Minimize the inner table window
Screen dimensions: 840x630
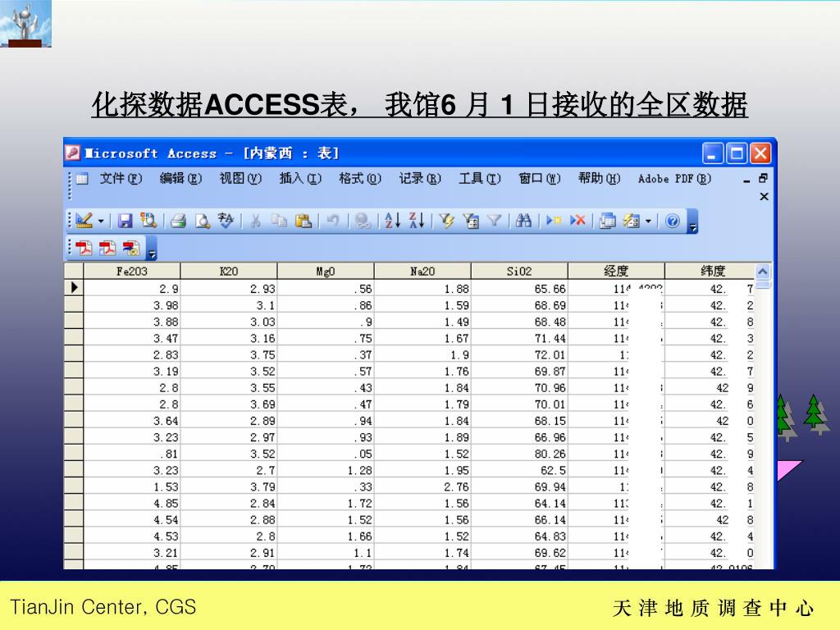pos(746,180)
